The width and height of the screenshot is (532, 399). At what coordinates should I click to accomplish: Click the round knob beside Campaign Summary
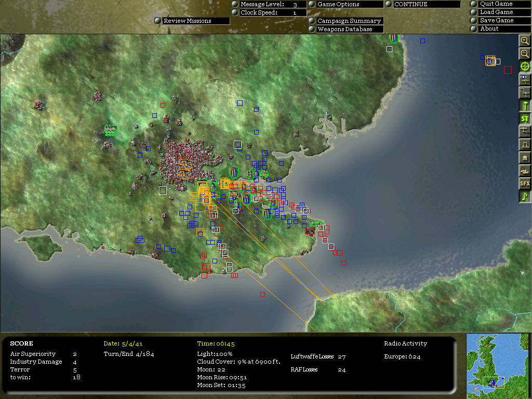click(312, 21)
